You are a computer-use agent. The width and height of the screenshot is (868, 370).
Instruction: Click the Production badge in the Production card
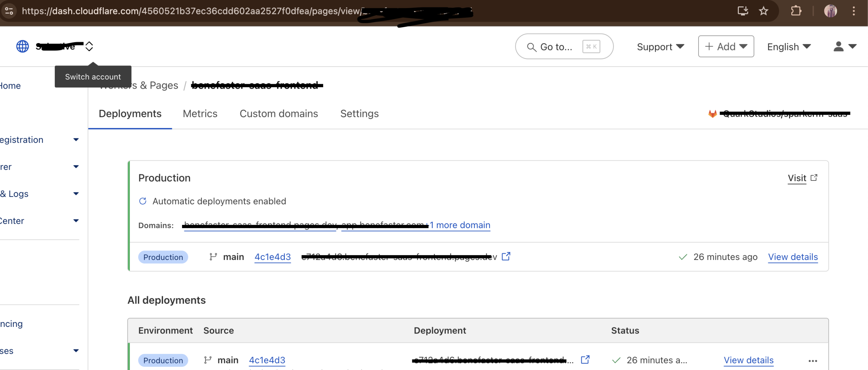pyautogui.click(x=163, y=257)
